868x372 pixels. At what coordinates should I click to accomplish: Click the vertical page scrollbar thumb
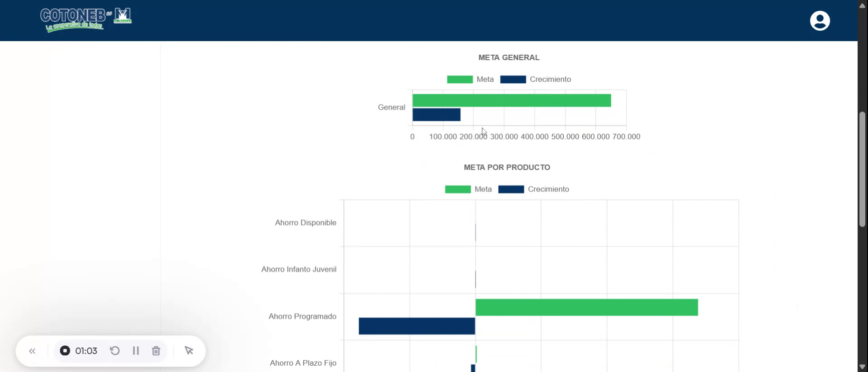862,169
